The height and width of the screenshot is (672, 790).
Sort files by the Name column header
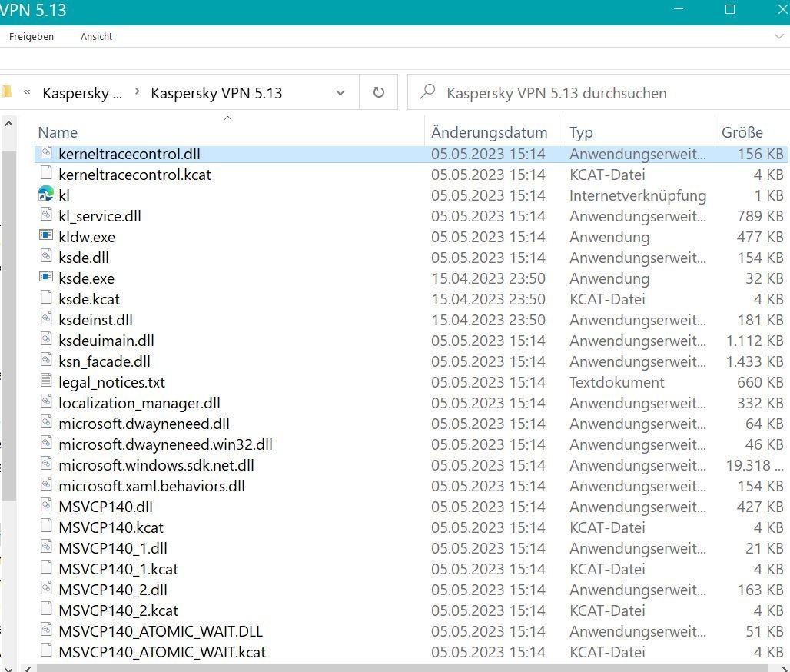tap(58, 132)
